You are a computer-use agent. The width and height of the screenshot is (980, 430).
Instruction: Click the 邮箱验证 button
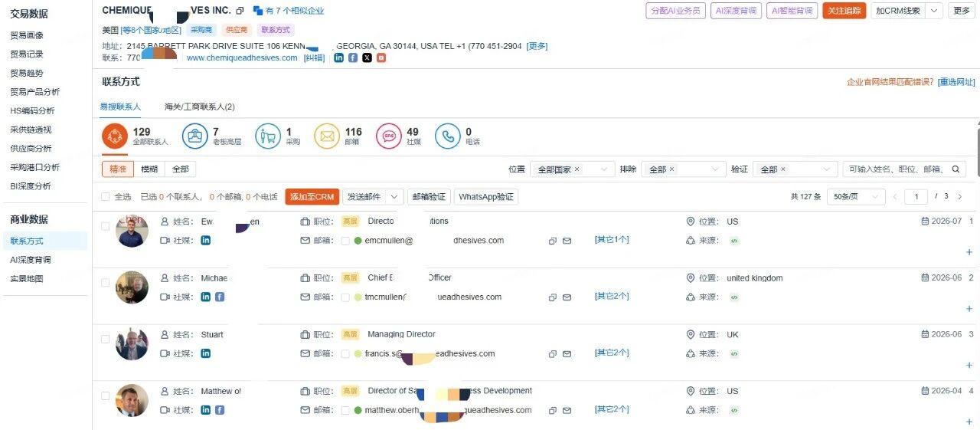[429, 197]
